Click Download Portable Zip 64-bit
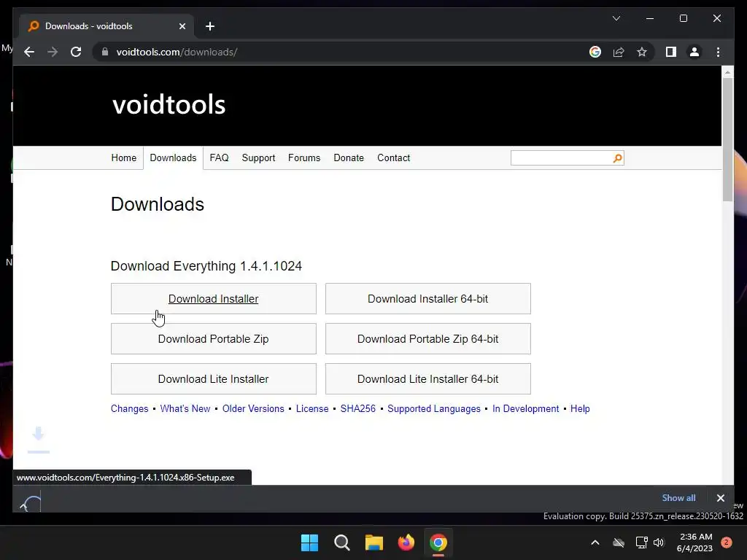The width and height of the screenshot is (747, 560). 427,338
